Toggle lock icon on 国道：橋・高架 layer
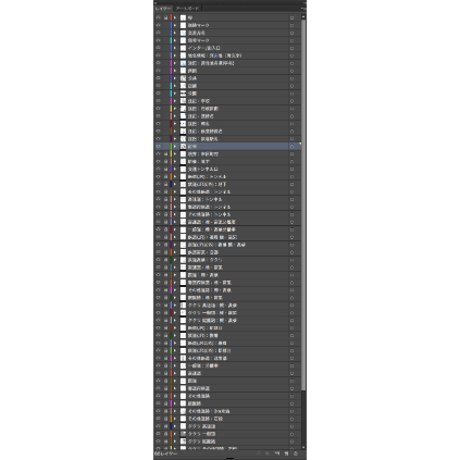Viewport: 460px width, 460px height. click(166, 275)
